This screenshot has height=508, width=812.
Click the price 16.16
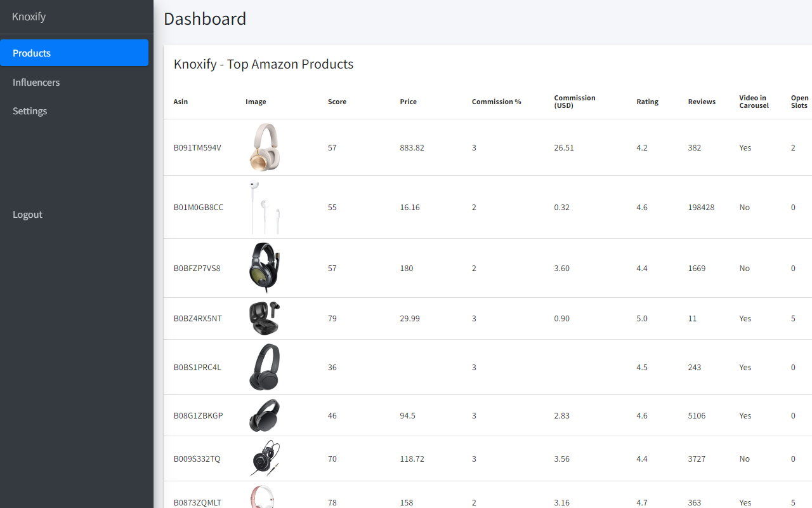pos(410,207)
